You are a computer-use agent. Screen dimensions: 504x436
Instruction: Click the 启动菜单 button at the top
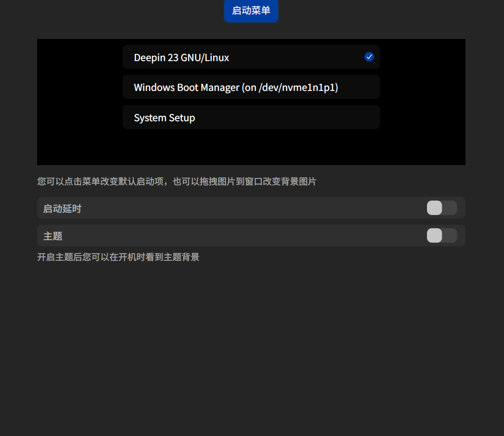pos(251,11)
